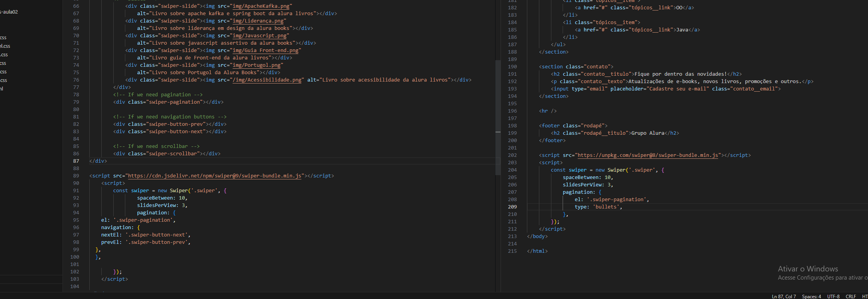This screenshot has width=868, height=299.
Task: Change indentation via Spaces: 4 status item
Action: [811, 296]
